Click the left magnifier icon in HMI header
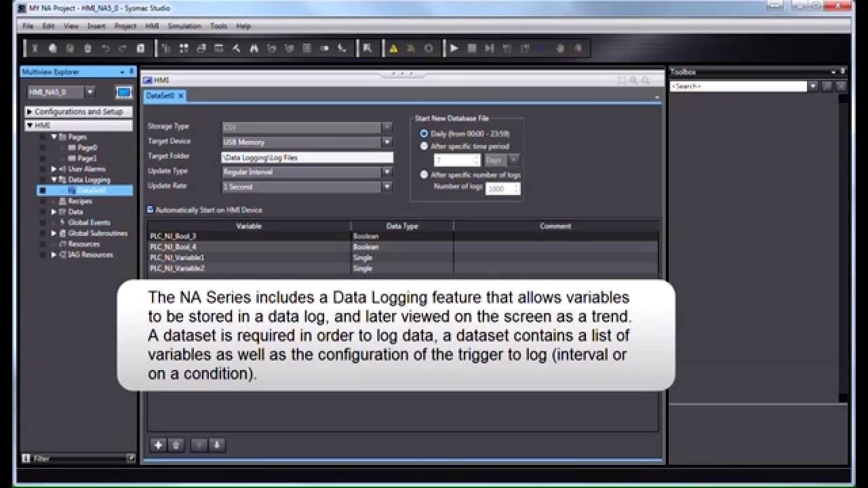868x488 pixels. tap(634, 80)
